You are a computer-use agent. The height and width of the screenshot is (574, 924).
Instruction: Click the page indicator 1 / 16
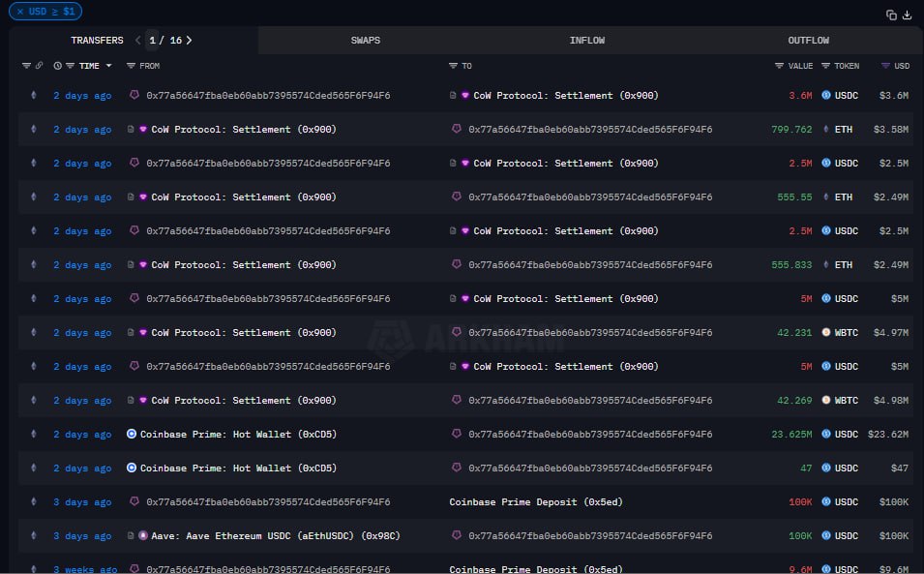pyautogui.click(x=165, y=40)
